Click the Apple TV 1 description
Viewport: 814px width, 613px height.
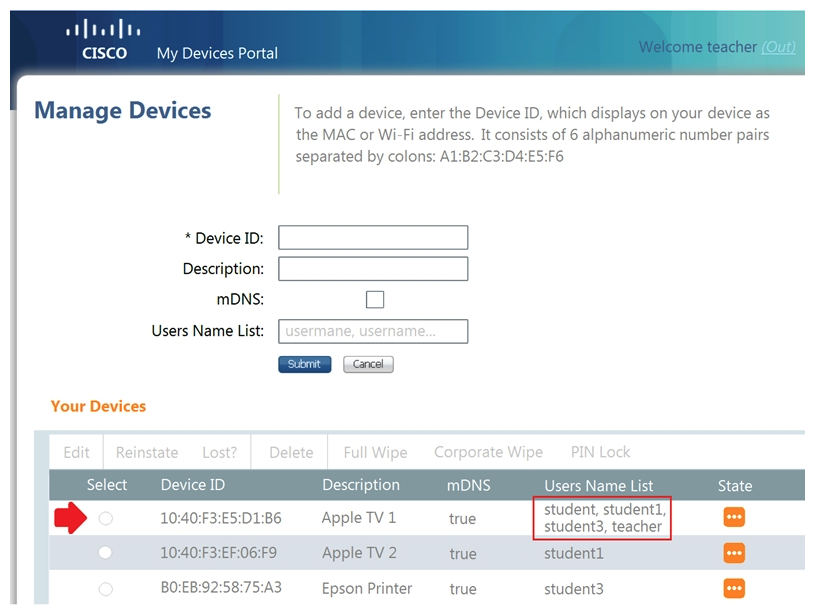(x=359, y=518)
